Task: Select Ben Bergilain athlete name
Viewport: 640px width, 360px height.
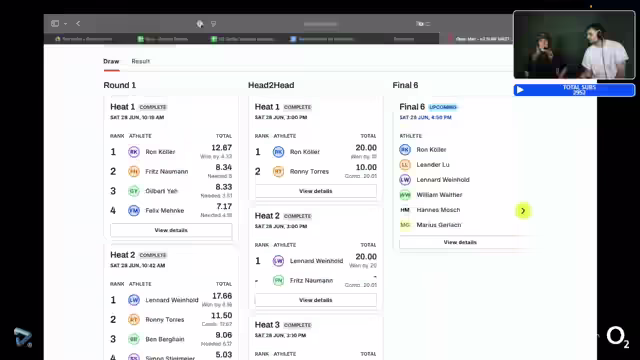Action: point(164,339)
